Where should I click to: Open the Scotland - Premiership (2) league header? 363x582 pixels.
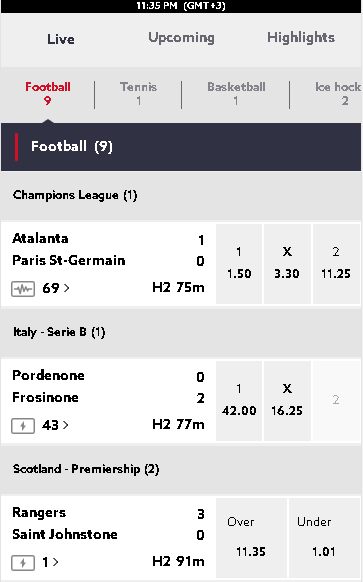(181, 469)
